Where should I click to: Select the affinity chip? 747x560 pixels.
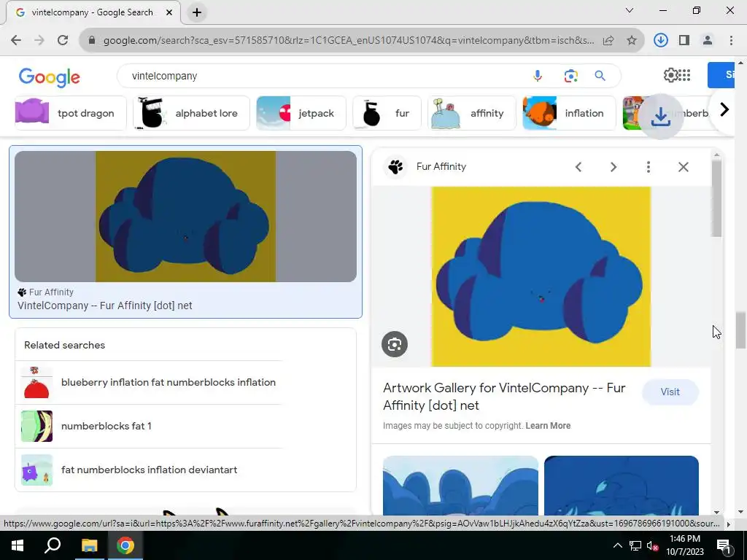click(x=472, y=113)
